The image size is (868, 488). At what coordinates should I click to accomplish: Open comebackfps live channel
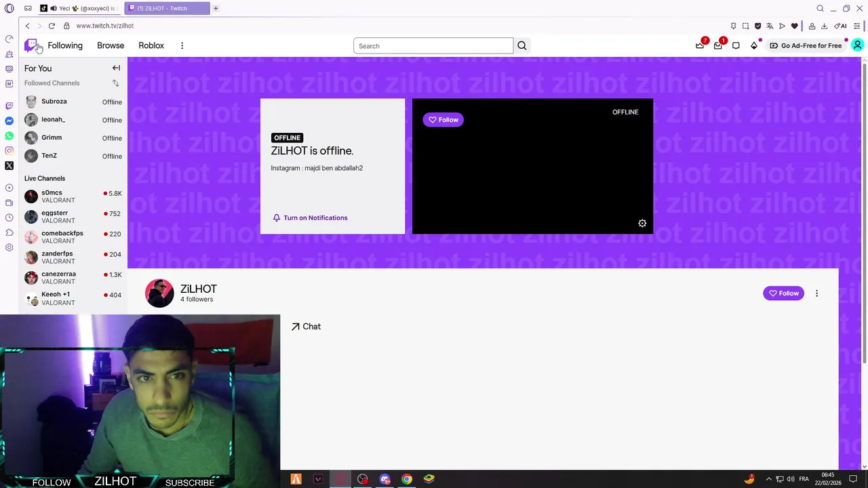(73, 237)
